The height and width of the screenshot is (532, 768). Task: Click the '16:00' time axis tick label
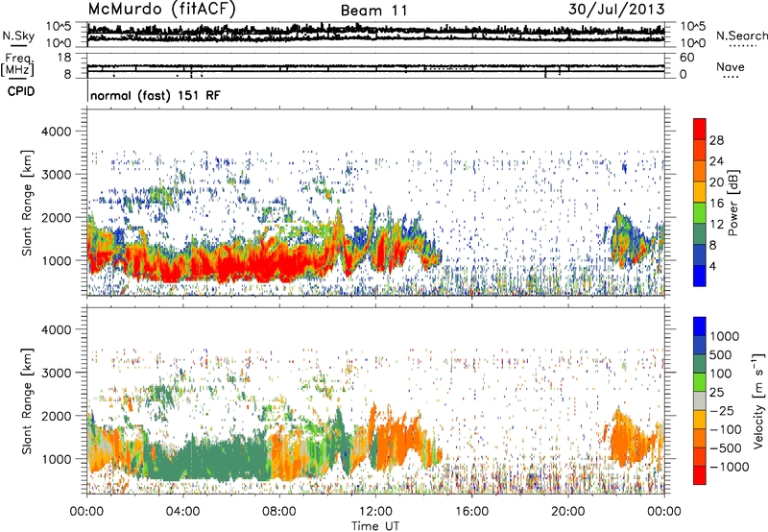point(472,512)
